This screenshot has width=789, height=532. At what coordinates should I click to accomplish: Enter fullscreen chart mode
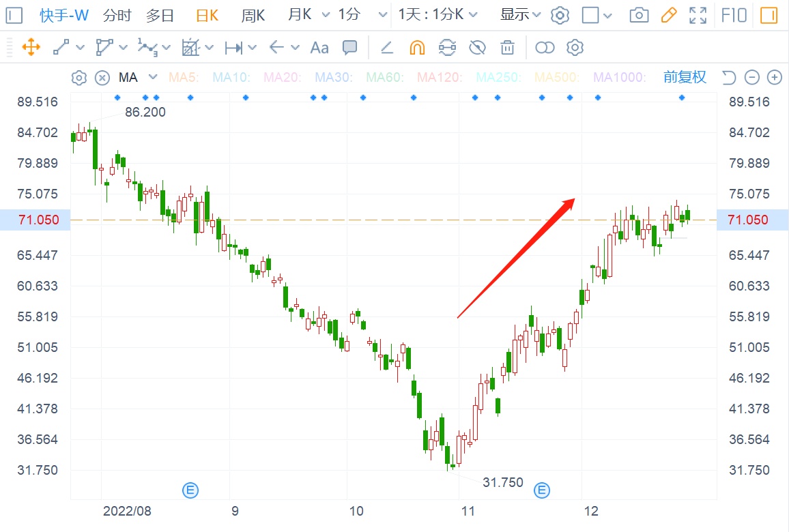(698, 15)
